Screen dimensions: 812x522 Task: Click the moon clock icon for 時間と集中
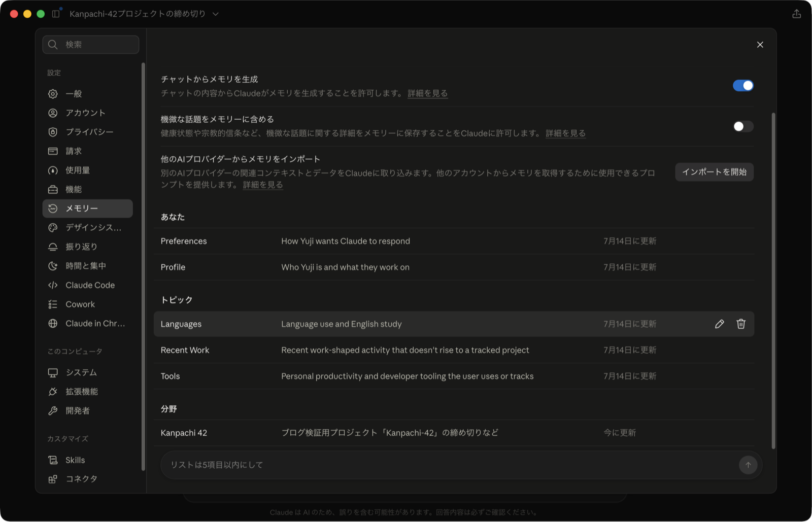(x=53, y=266)
